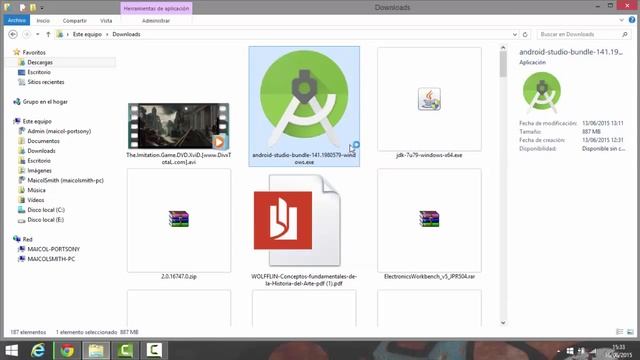Select ElectronicsWorkbench_v5_JPR504.rar archive icon
Image resolution: width=640 pixels, height=360 pixels.
tap(429, 219)
